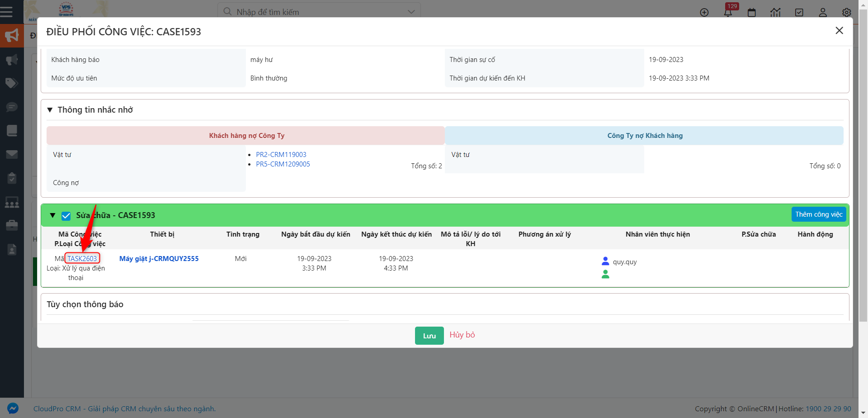Open the briefcase sidebar icon

(12, 225)
